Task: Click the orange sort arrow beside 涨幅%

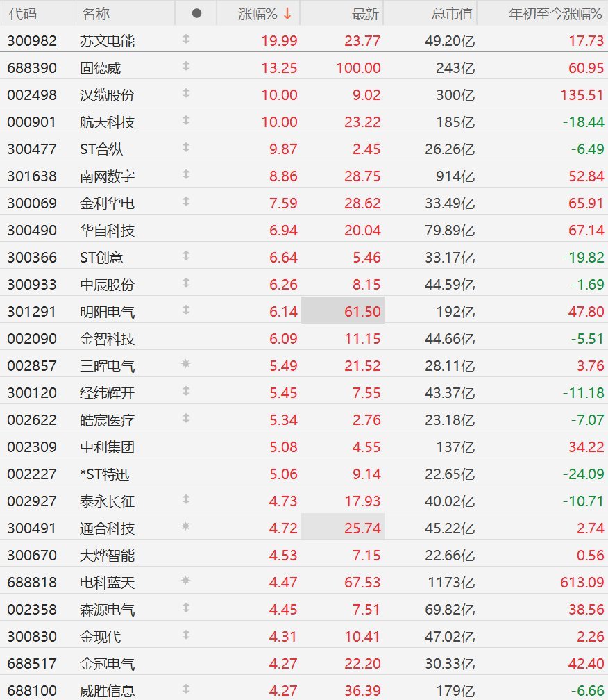Action: (287, 14)
